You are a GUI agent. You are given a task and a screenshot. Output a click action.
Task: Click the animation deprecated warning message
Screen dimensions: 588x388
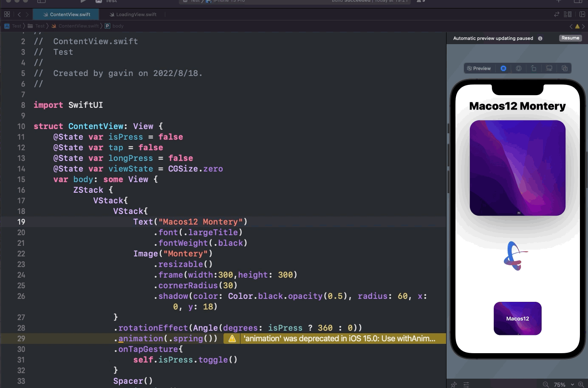tap(339, 338)
